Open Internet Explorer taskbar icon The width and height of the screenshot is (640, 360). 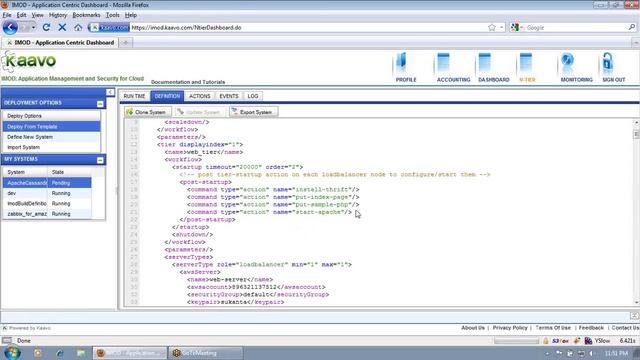tap(60, 353)
